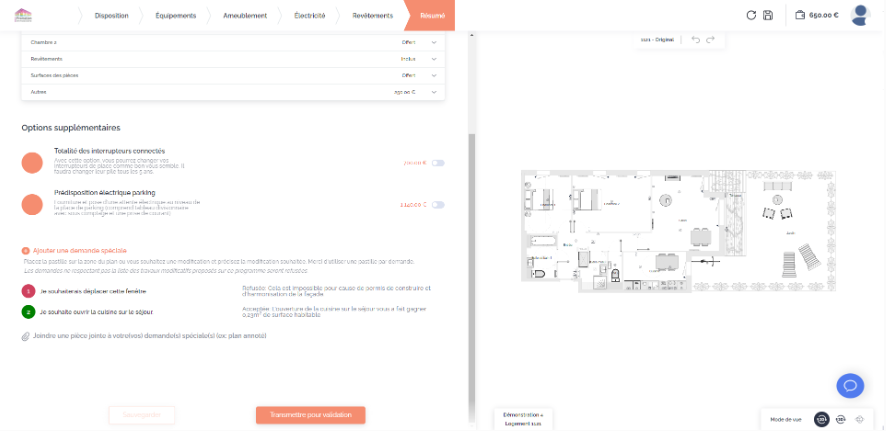This screenshot has height=431, width=886.
Task: Go to the Ameublement step
Action: [x=245, y=16]
